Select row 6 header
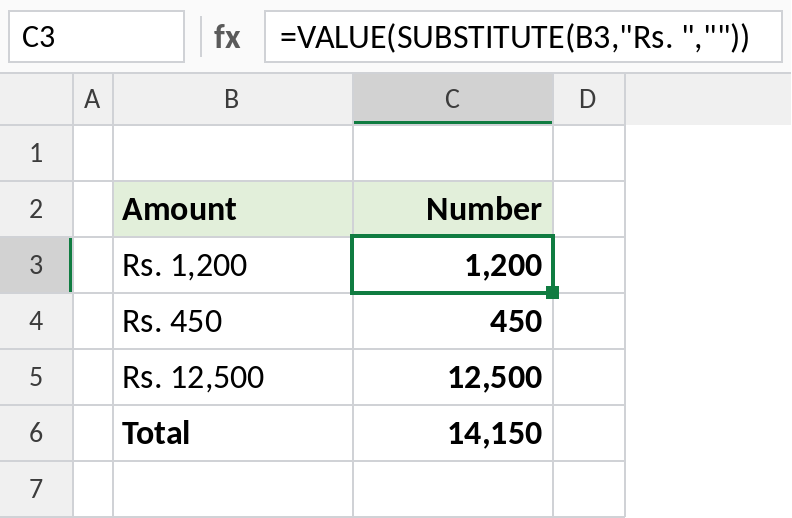This screenshot has width=792, height=518. pyautogui.click(x=36, y=433)
